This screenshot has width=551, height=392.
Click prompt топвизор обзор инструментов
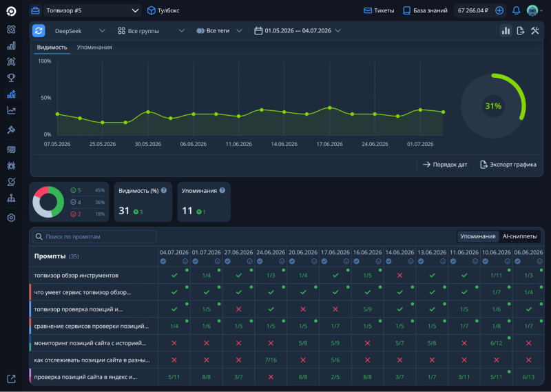pyautogui.click(x=76, y=276)
